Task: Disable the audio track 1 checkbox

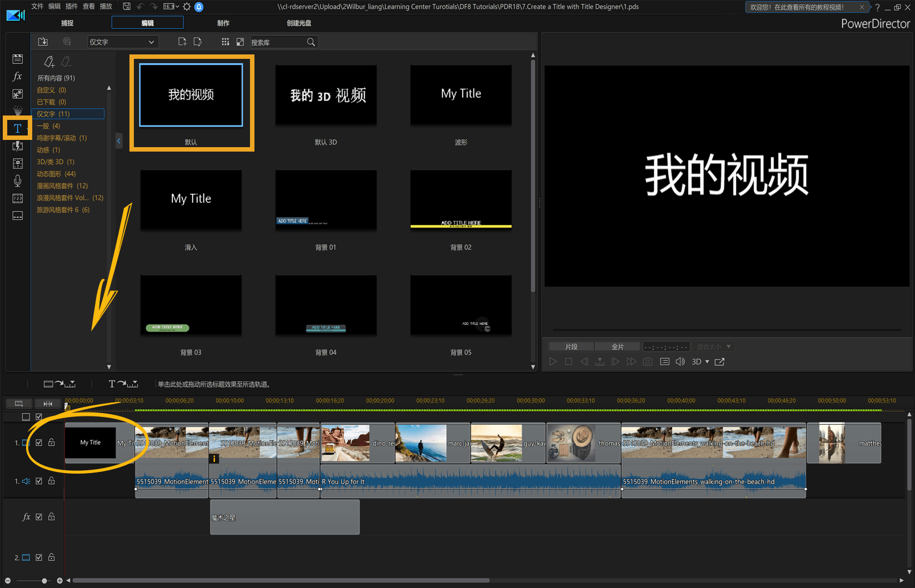Action: (39, 481)
